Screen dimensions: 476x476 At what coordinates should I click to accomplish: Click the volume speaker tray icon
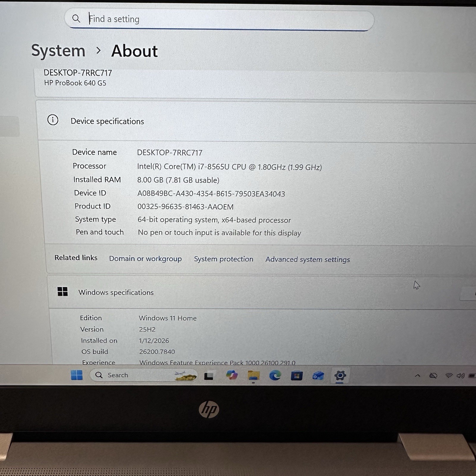(461, 376)
